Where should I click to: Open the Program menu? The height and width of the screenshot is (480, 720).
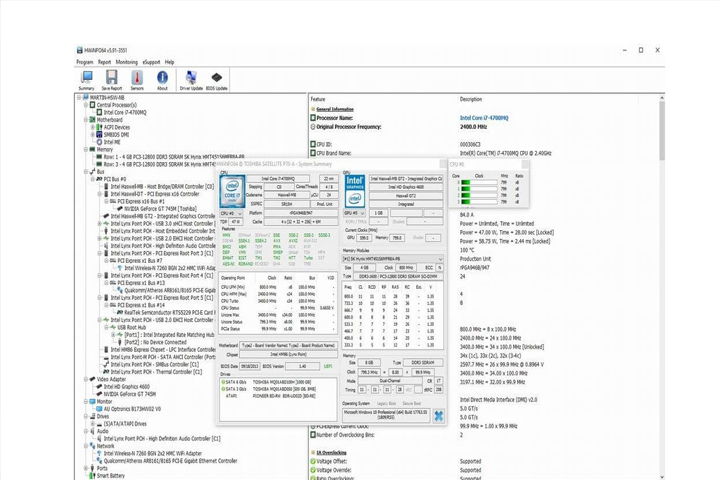[84, 62]
